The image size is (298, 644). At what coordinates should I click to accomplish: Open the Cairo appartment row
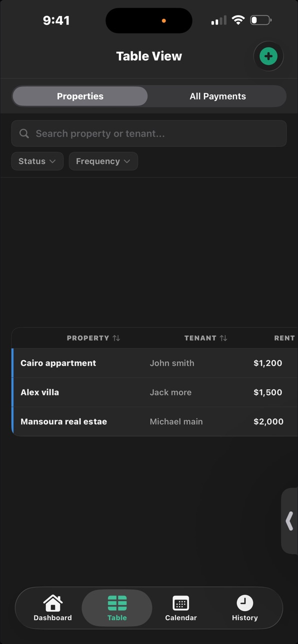click(x=154, y=363)
